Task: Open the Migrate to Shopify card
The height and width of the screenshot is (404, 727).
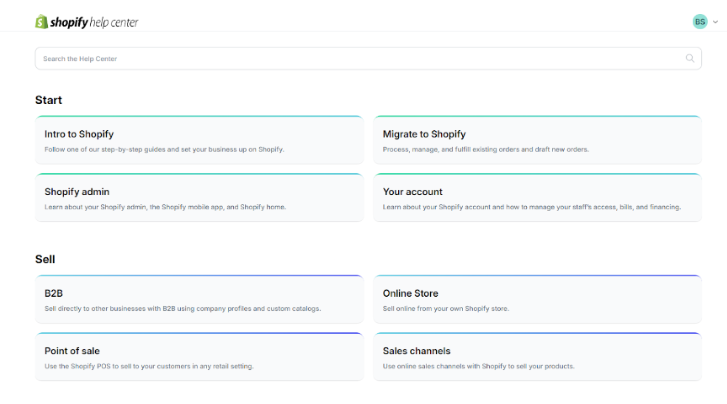Action: click(x=537, y=140)
